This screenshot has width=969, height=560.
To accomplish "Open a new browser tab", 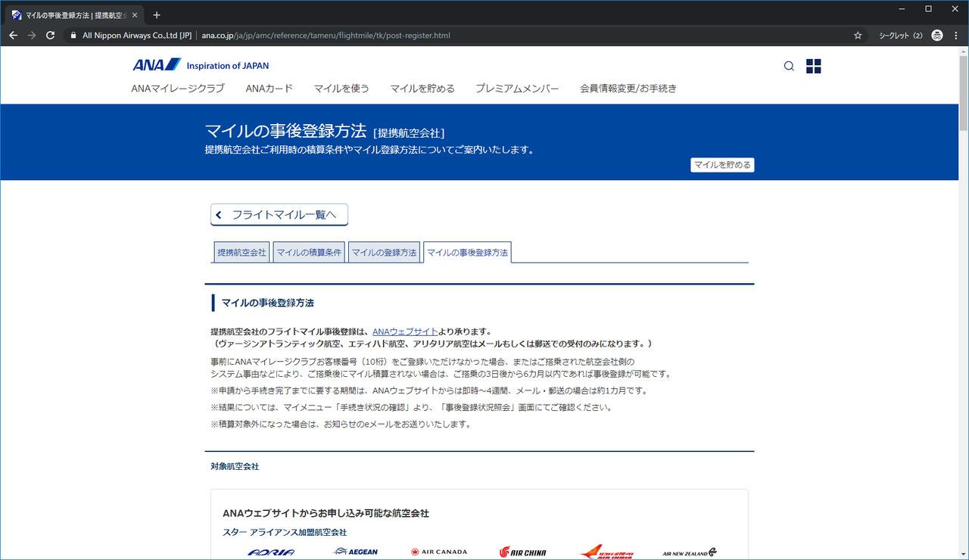I will (157, 15).
